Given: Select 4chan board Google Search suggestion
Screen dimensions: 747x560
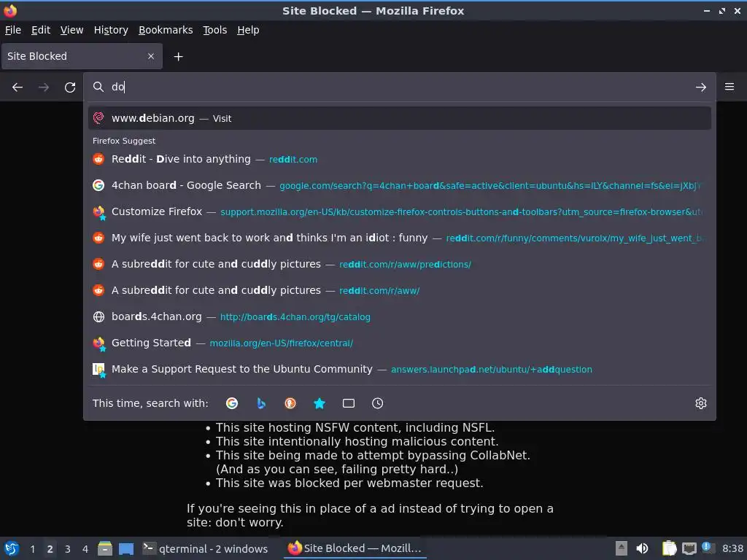Looking at the screenshot, I should click(399, 185).
